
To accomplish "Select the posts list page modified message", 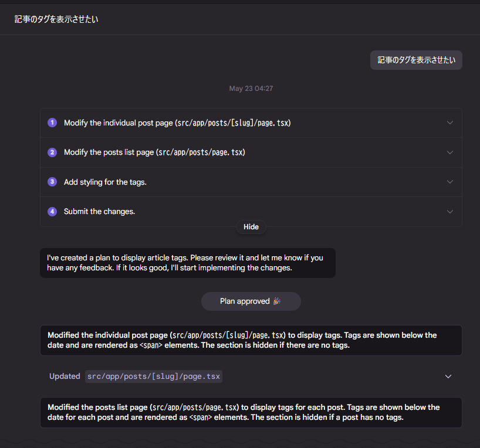I will coord(251,412).
